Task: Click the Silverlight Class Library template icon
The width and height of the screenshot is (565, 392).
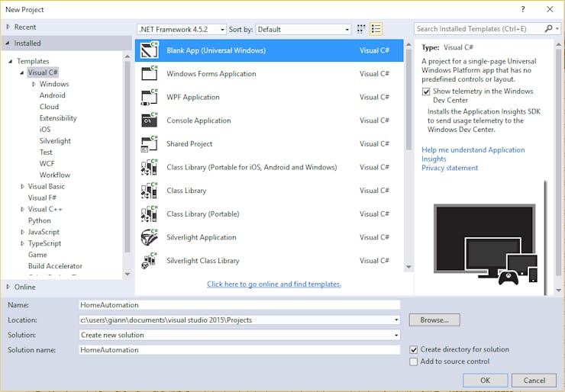Action: pyautogui.click(x=149, y=261)
